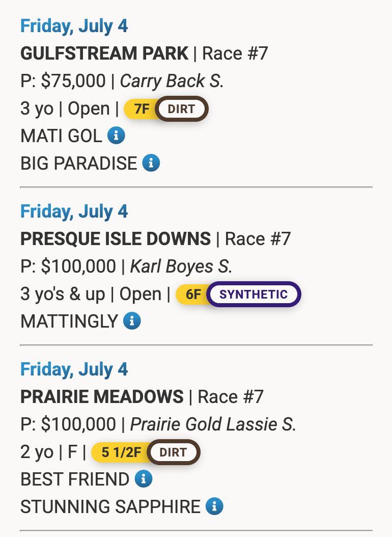
Task: Select the PRAIRIE MEADOWS track name
Action: (102, 396)
